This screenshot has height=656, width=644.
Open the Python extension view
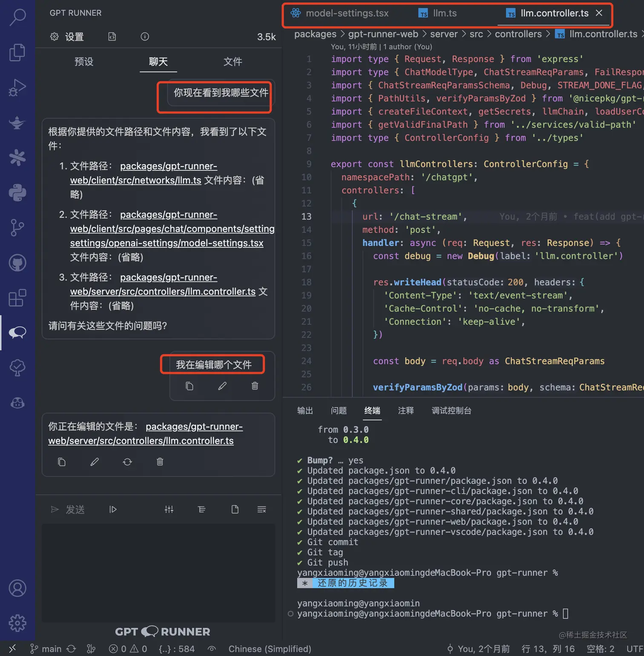[17, 193]
